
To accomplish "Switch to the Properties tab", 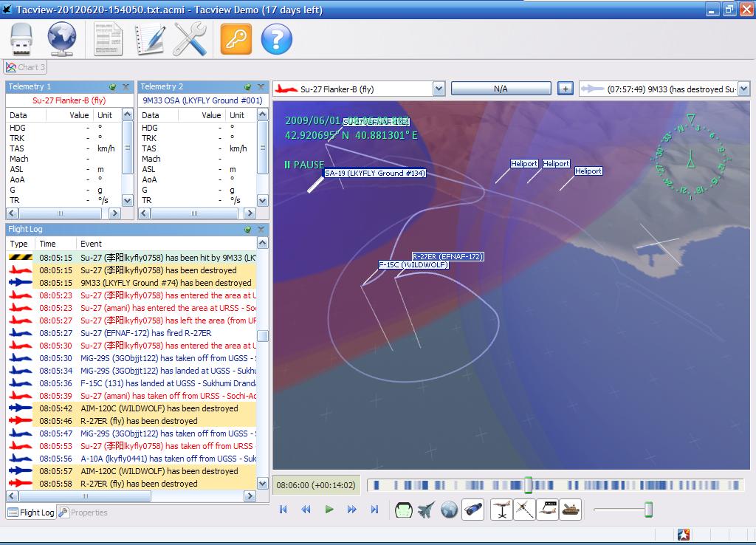I will [83, 513].
